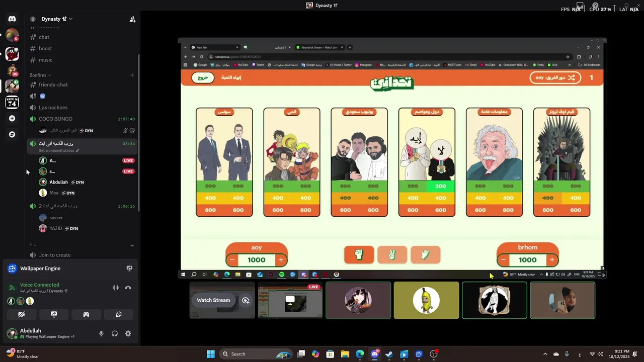Image resolution: width=644 pixels, height=362 pixels.
Task: Mute microphone in the user panel
Action: coord(101,333)
